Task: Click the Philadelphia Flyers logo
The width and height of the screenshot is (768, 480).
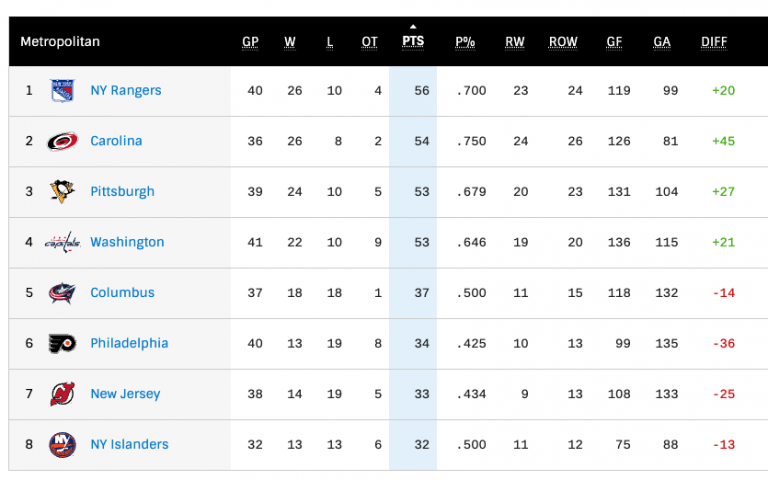Action: click(62, 343)
